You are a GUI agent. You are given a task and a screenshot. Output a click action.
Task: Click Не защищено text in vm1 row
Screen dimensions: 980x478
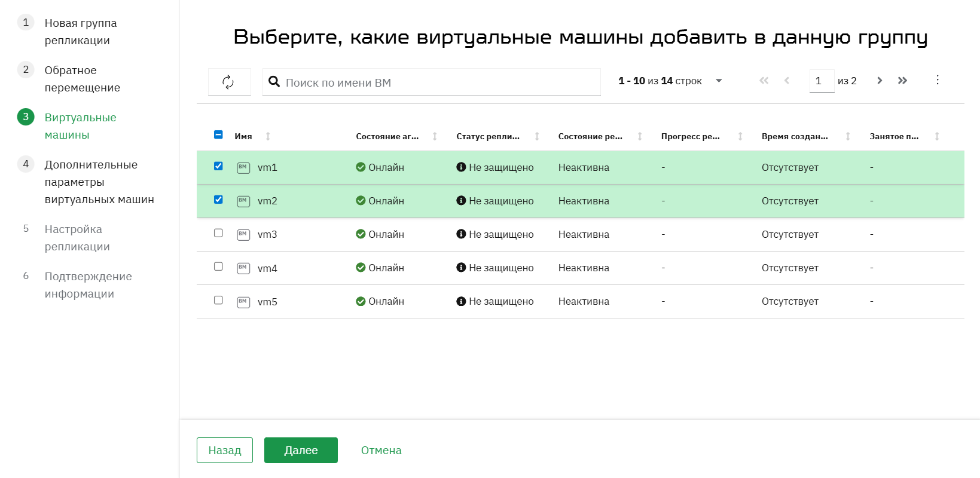[x=501, y=167]
